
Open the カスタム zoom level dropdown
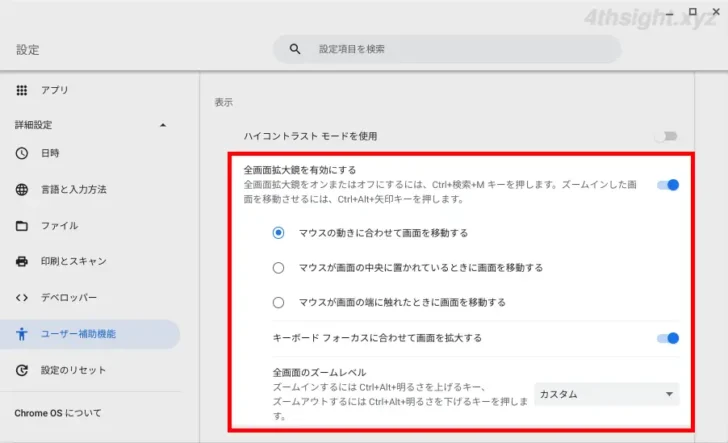click(606, 394)
